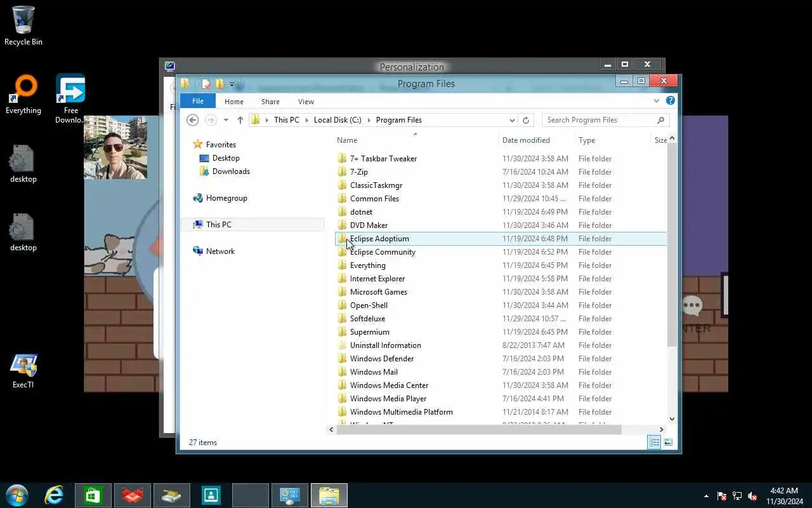Viewport: 812px width, 508px height.
Task: Click Local Disk (C:) in breadcrumb
Action: [337, 120]
